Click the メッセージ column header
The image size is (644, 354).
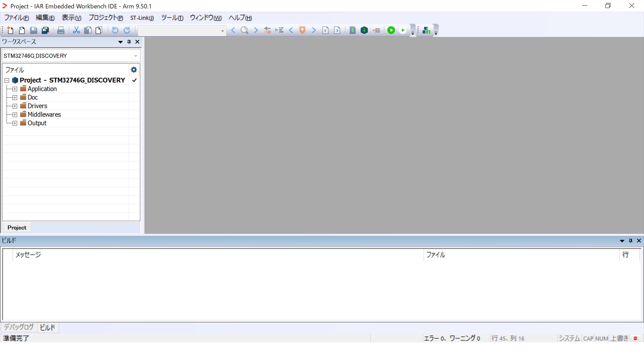point(218,255)
